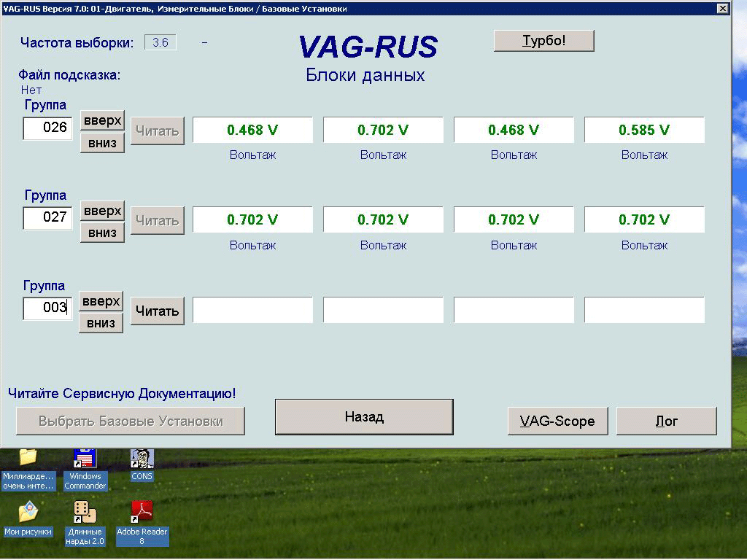Focus the group 026 number field
The image size is (747, 560).
[48, 128]
